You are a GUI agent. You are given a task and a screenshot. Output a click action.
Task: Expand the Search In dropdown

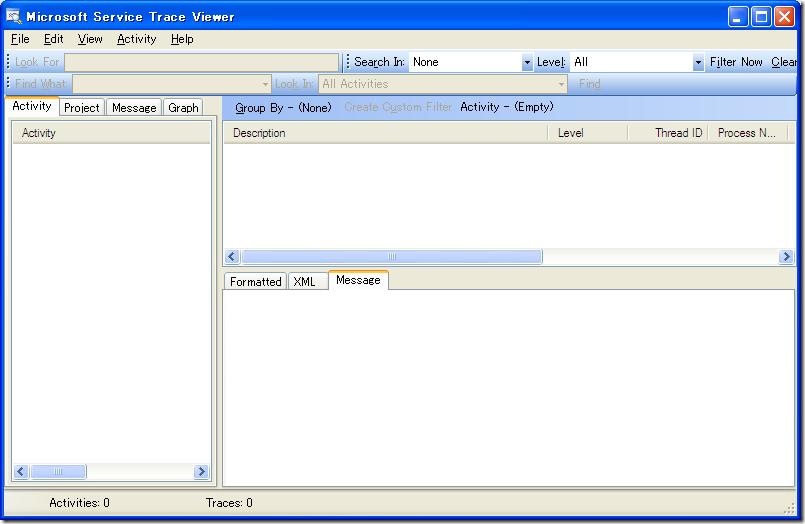(x=527, y=62)
